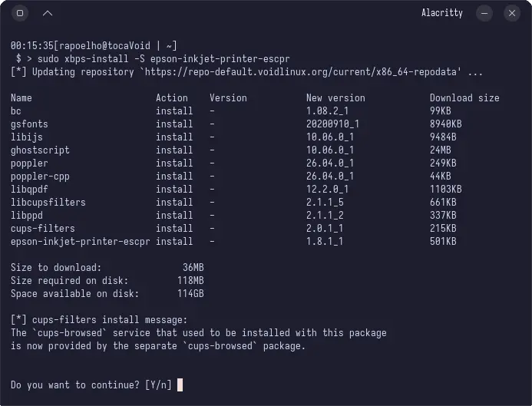The width and height of the screenshot is (532, 406).
Task: Click the "Size to download" 36MB value
Action: coord(193,267)
